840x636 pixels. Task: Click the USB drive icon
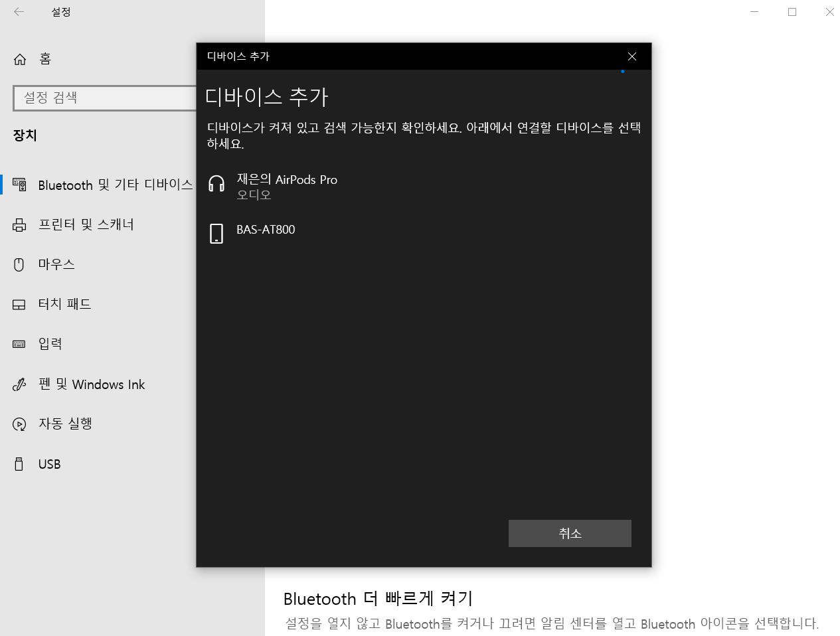[x=19, y=464]
